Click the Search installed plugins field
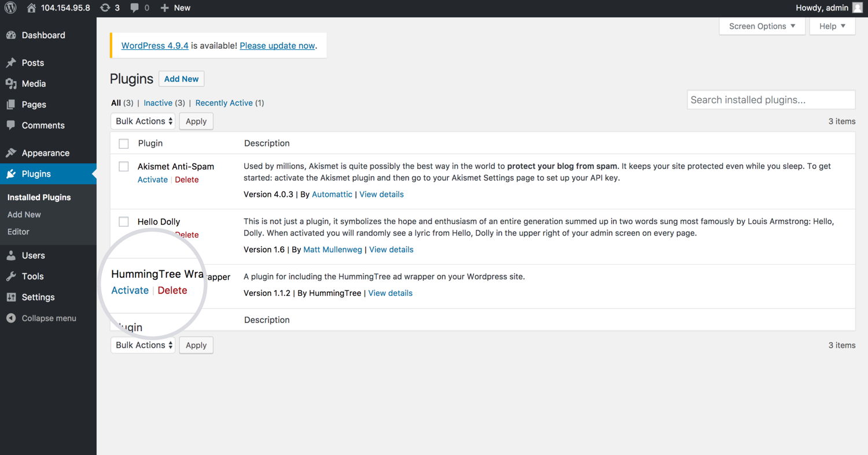Screen dimensions: 868x455 [x=771, y=100]
